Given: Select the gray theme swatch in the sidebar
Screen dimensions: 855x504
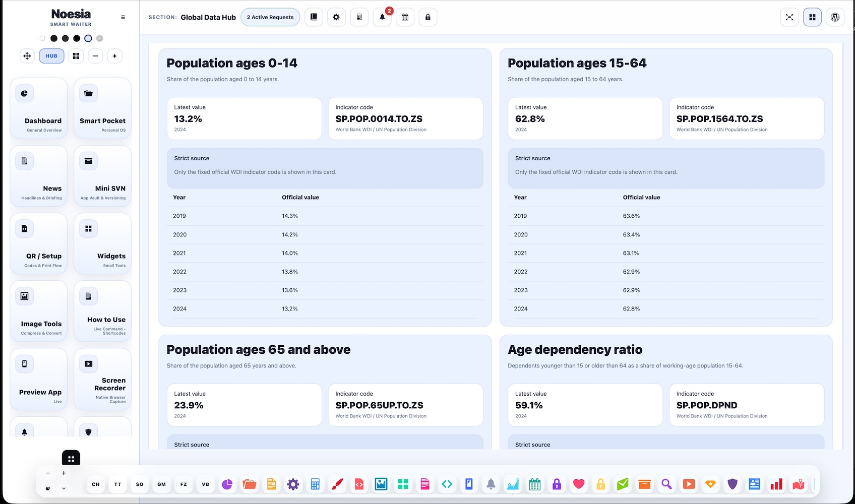Looking at the screenshot, I should (x=100, y=38).
